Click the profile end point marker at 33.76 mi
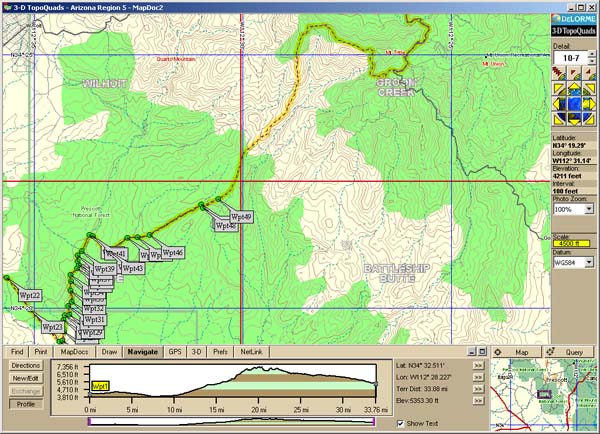 (x=376, y=384)
